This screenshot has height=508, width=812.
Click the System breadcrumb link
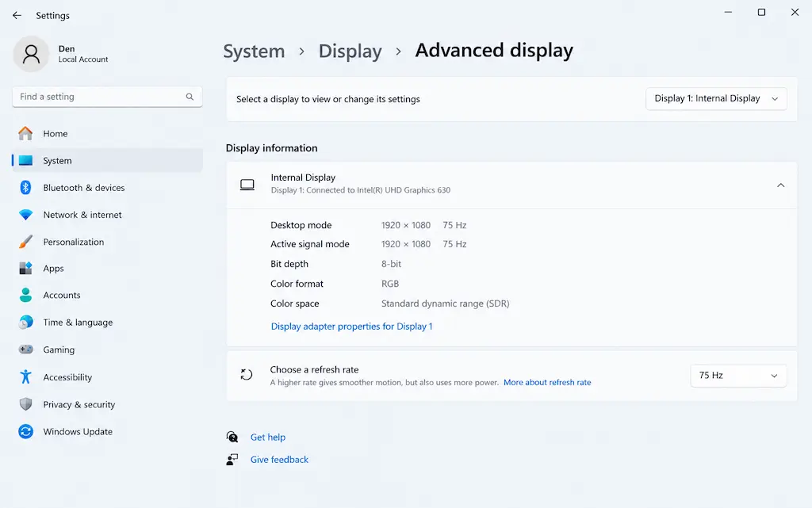(x=254, y=52)
